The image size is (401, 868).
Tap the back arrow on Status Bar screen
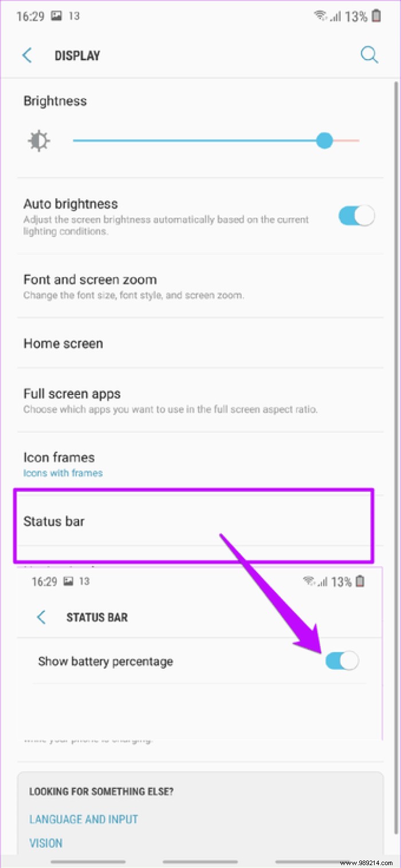(40, 617)
